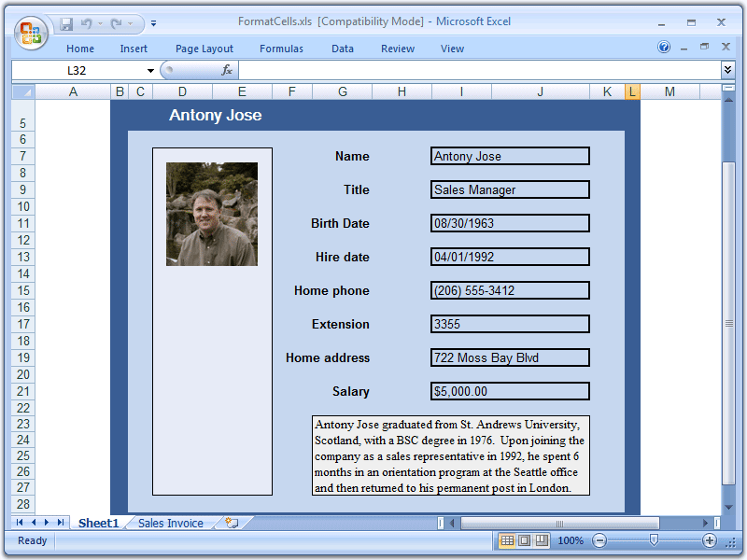
Task: Click the Undo arrow icon
Action: pos(87,23)
